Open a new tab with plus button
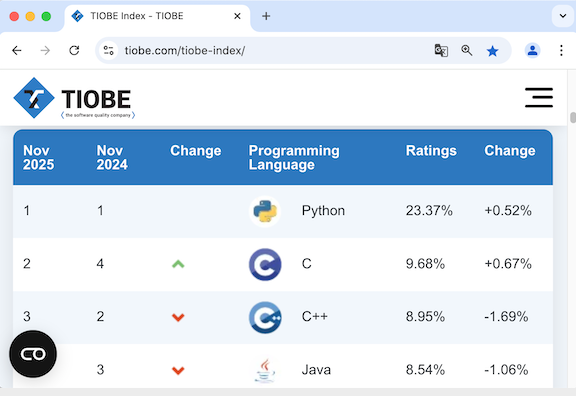Image resolution: width=576 pixels, height=396 pixels. click(266, 16)
